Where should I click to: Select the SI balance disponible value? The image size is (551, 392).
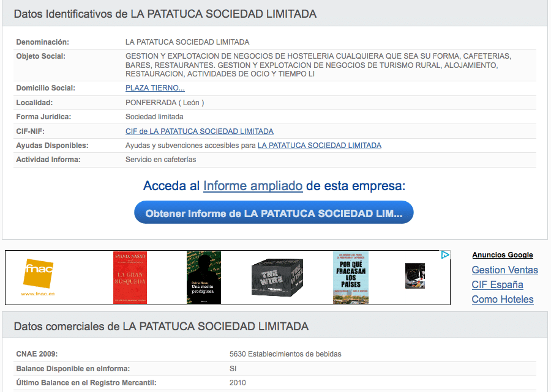(x=233, y=369)
